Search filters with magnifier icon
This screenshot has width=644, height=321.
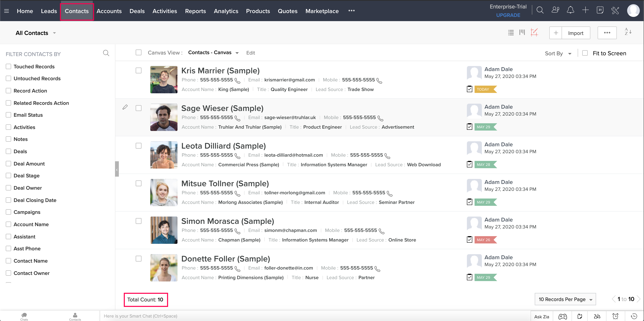coord(106,53)
